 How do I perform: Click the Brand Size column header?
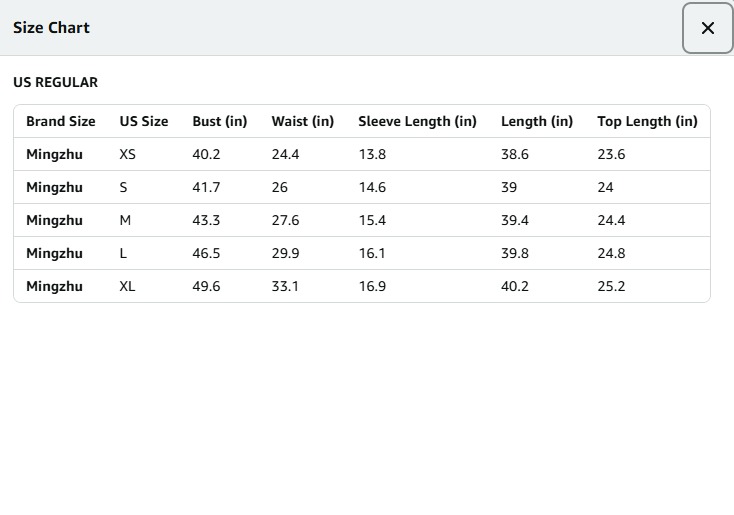pyautogui.click(x=61, y=121)
